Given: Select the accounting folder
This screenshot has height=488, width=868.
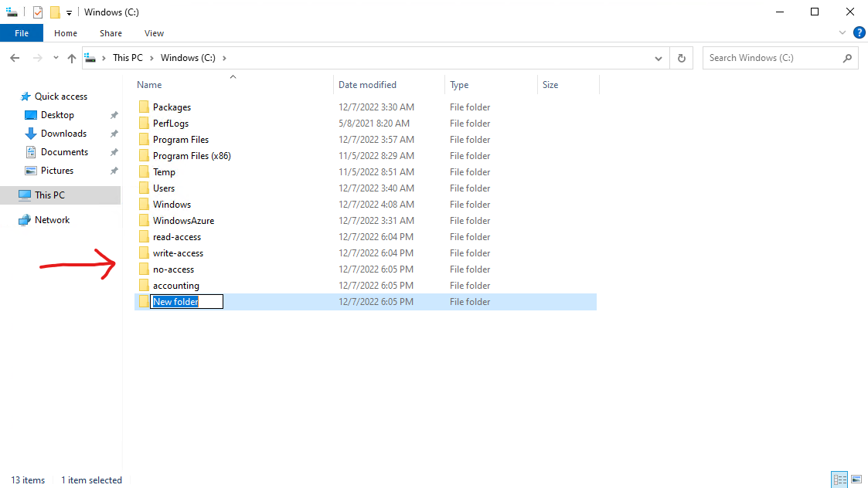Looking at the screenshot, I should click(x=176, y=286).
